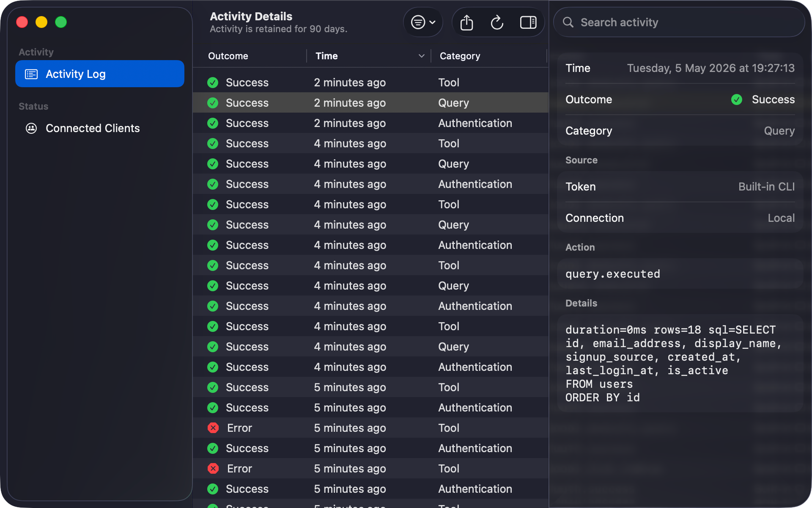
Task: Select Activity Log in the sidebar
Action: 100,74
